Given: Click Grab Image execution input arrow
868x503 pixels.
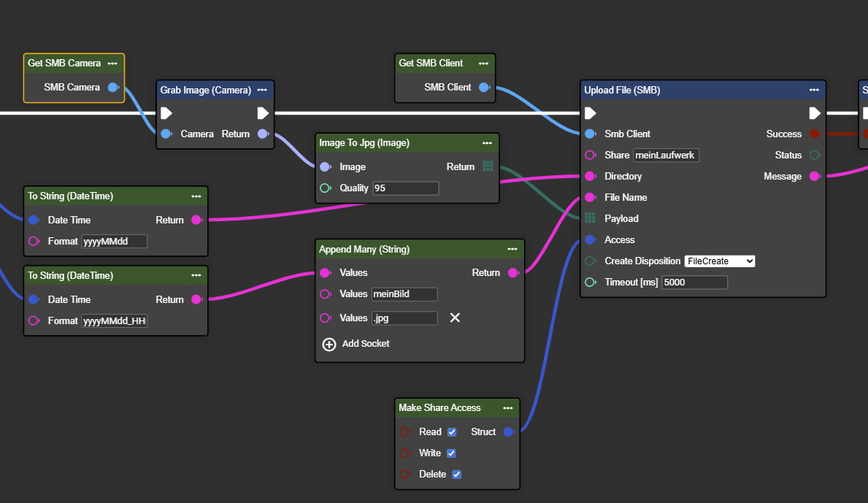Looking at the screenshot, I should pyautogui.click(x=166, y=112).
